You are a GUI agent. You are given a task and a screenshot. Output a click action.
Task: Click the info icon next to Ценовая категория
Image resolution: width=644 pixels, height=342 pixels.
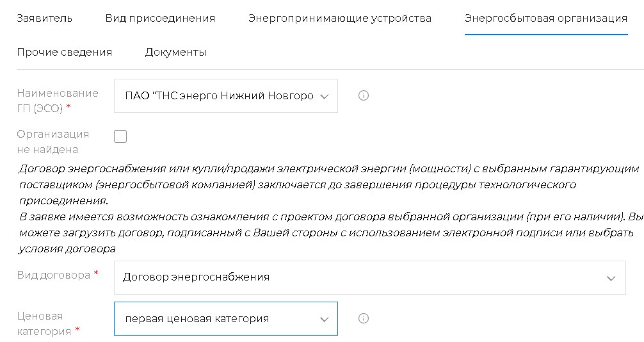pyautogui.click(x=363, y=318)
